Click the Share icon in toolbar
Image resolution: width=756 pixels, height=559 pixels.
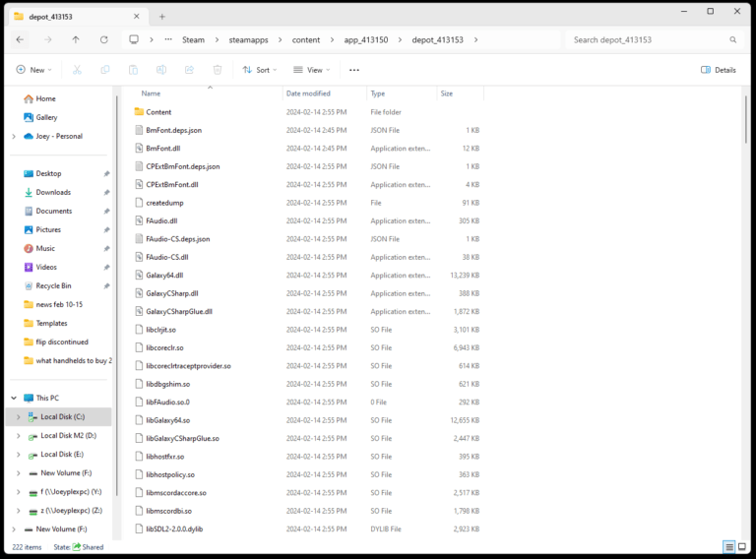coord(189,70)
